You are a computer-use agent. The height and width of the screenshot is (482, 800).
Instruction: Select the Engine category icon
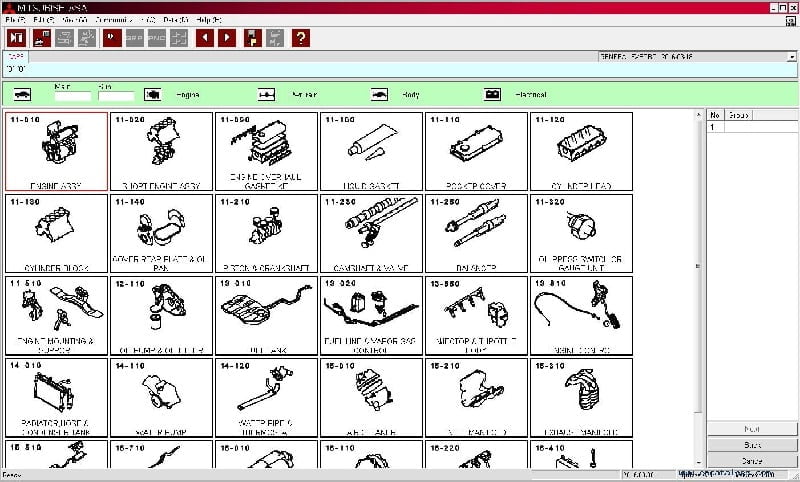[x=153, y=95]
